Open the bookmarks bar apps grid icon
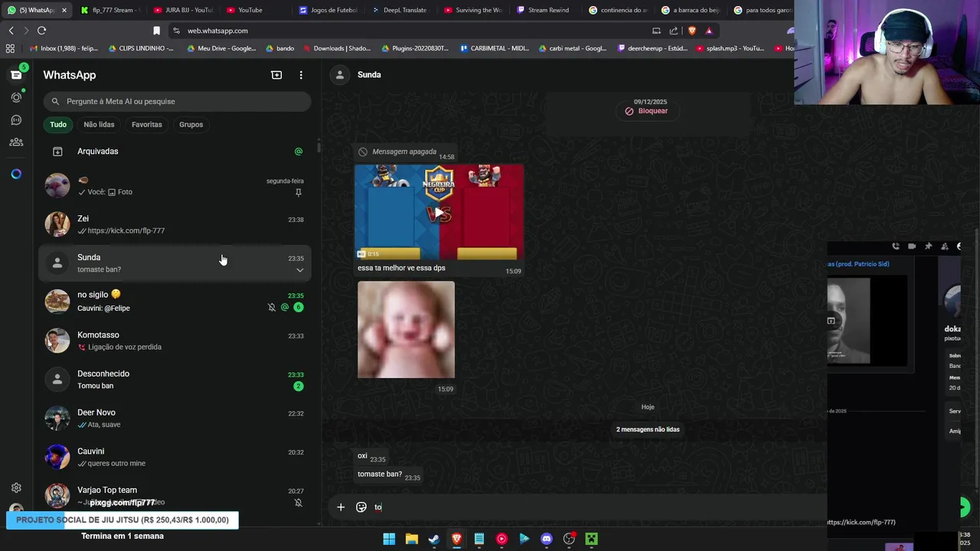 (x=10, y=48)
